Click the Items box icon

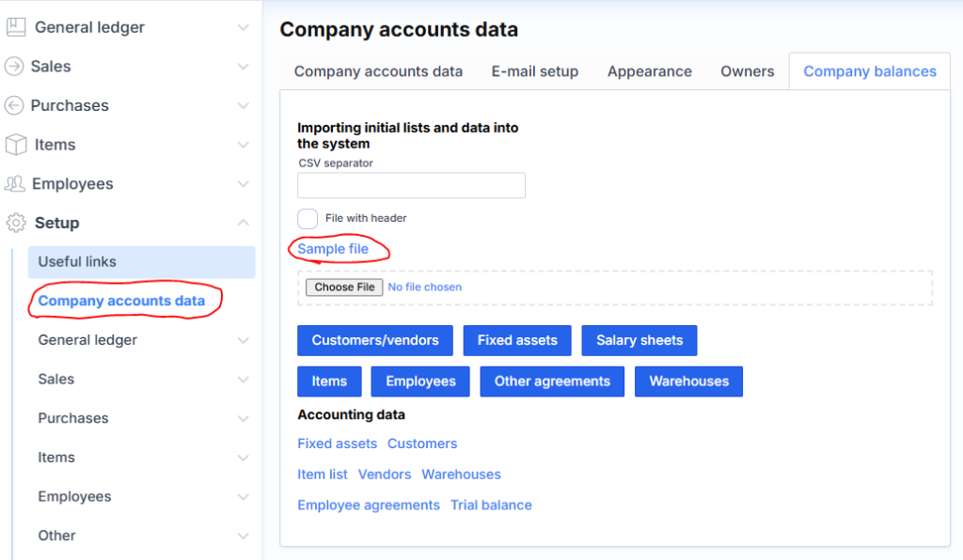coord(16,145)
